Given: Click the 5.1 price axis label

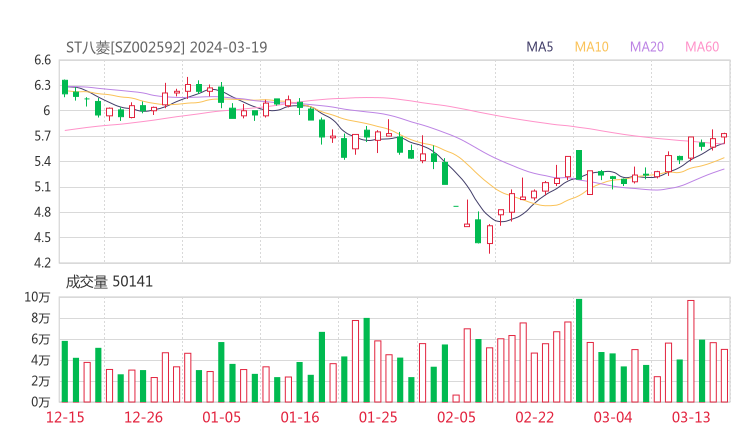Looking at the screenshot, I should (x=42, y=187).
